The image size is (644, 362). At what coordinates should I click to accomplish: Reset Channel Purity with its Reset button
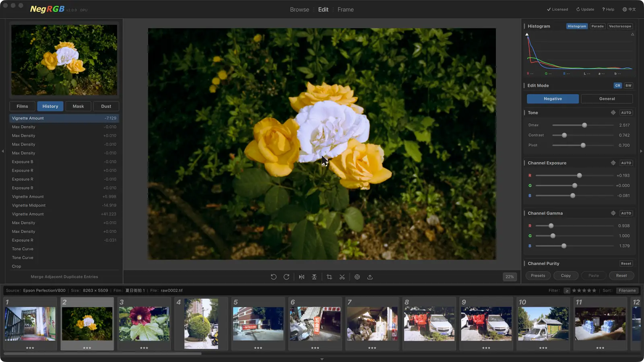point(626,263)
